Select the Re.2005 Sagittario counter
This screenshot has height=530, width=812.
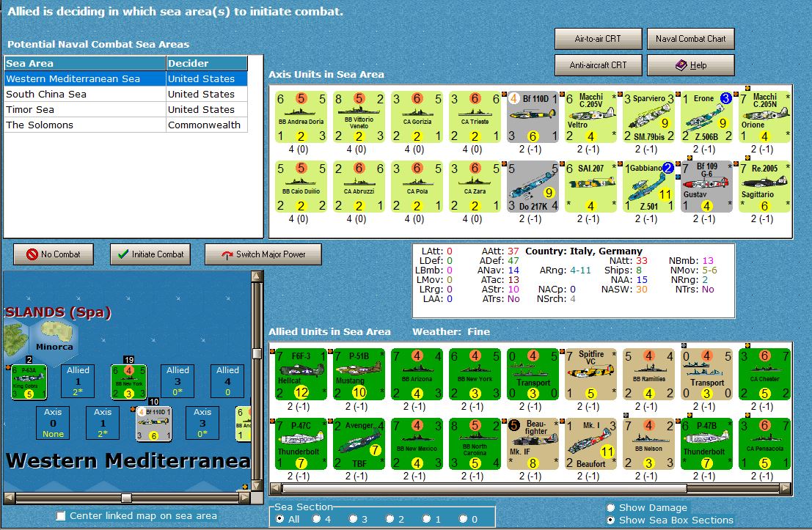(x=765, y=187)
